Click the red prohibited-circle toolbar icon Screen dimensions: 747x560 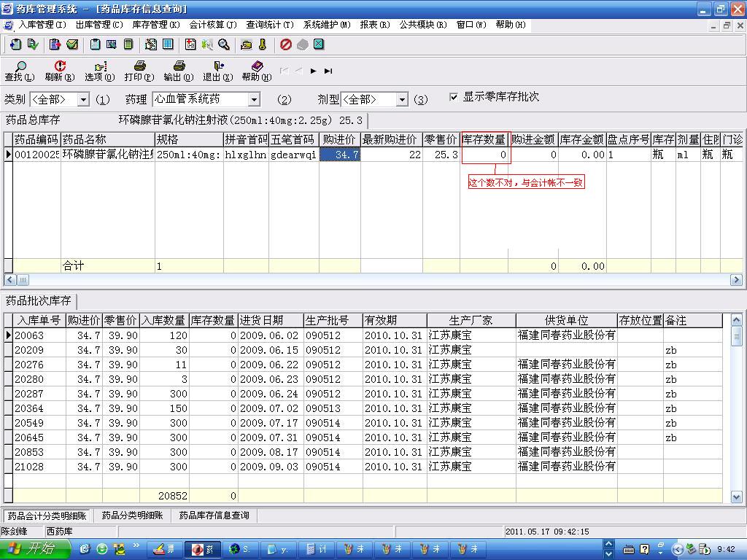286,44
